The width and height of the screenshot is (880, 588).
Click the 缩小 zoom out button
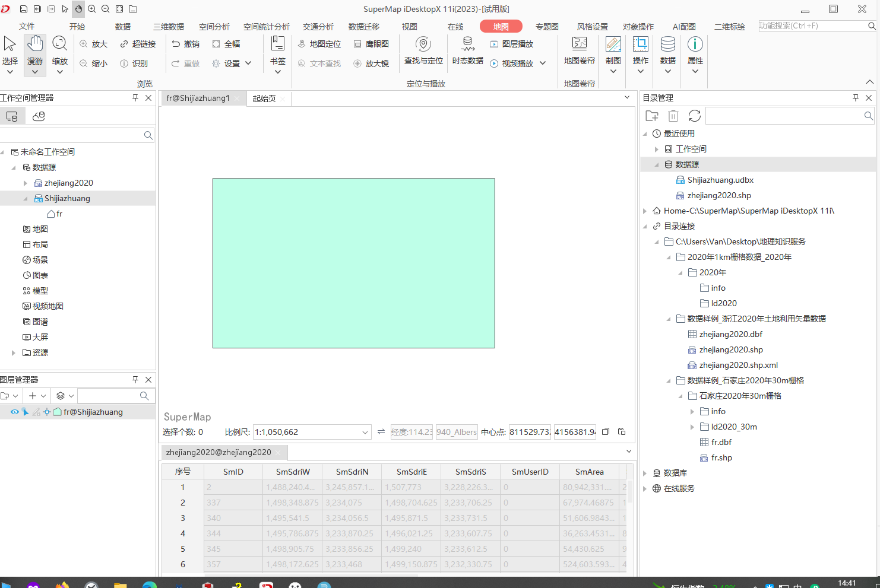click(93, 63)
